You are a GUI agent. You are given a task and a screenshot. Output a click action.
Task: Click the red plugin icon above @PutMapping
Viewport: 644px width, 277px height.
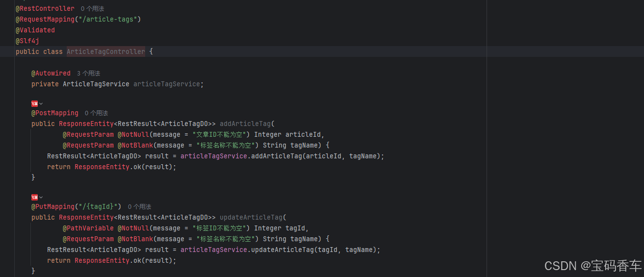click(34, 197)
